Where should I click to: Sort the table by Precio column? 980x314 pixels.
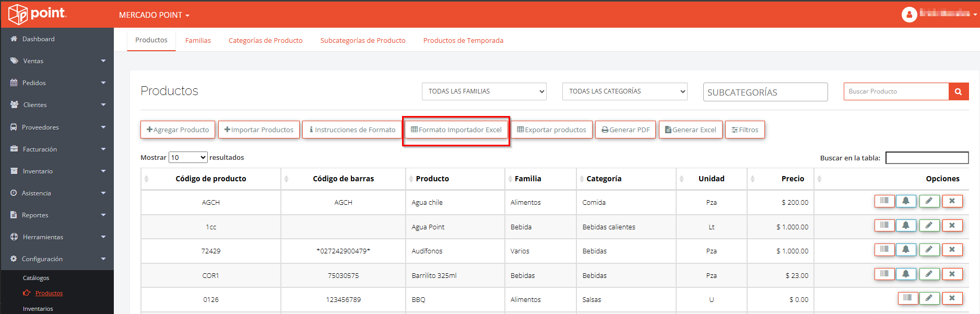(792, 179)
